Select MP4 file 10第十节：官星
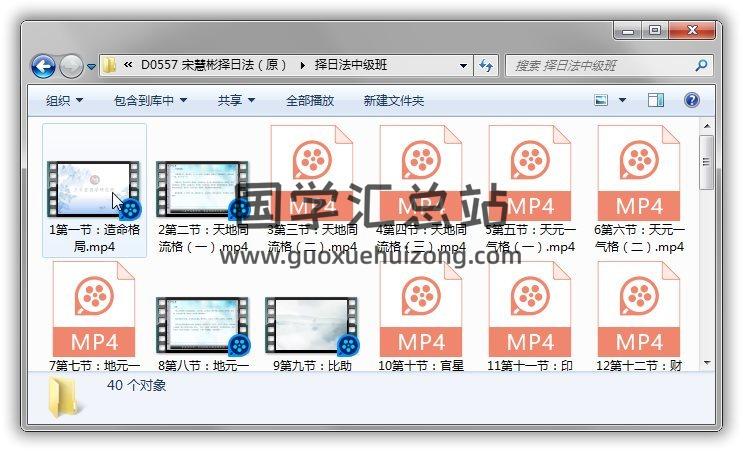 click(421, 316)
